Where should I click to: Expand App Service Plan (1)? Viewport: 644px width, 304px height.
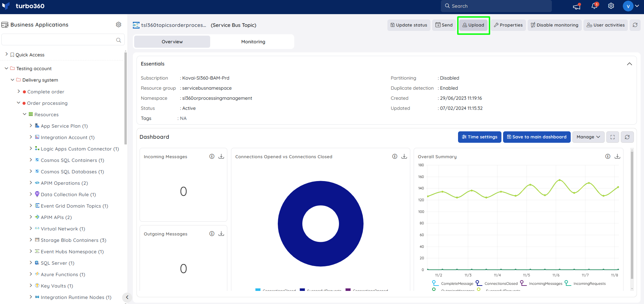(31, 126)
